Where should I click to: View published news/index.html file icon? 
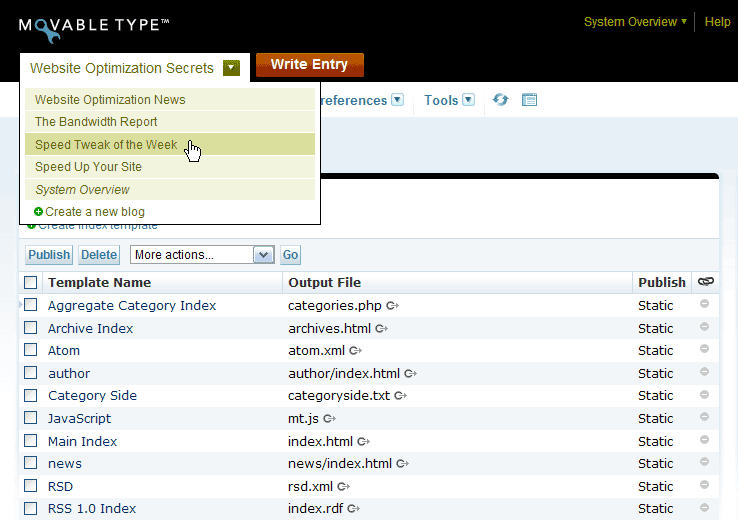[x=402, y=464]
